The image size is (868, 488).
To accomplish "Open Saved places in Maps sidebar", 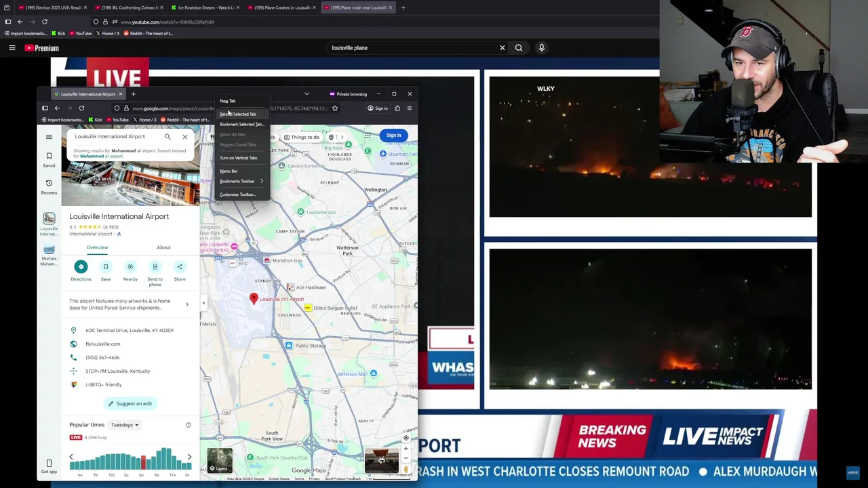I will click(x=49, y=159).
